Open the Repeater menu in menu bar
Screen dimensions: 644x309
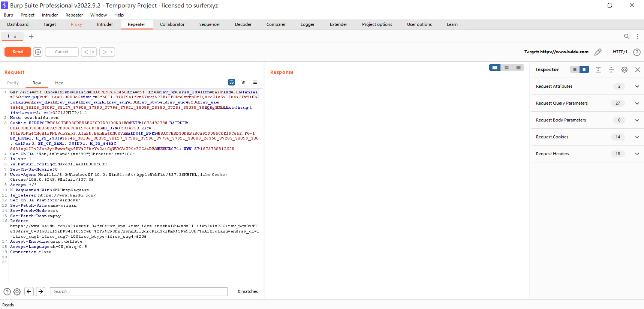(x=74, y=15)
